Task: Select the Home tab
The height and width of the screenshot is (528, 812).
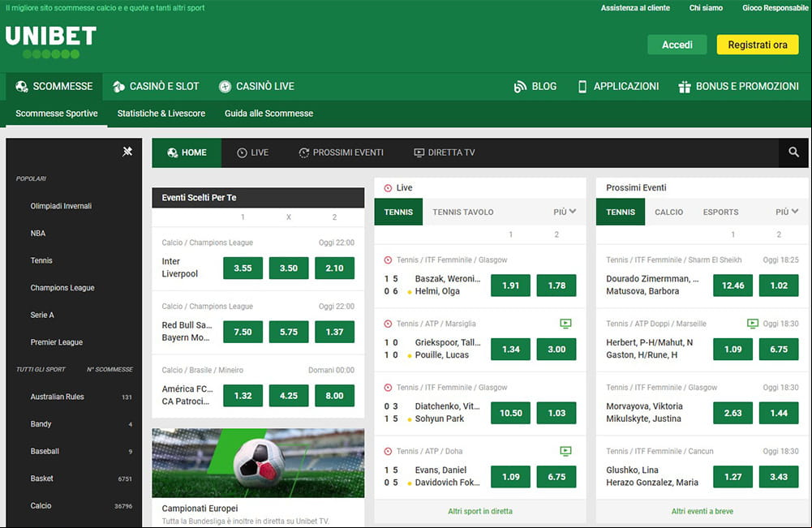Action: [x=187, y=152]
